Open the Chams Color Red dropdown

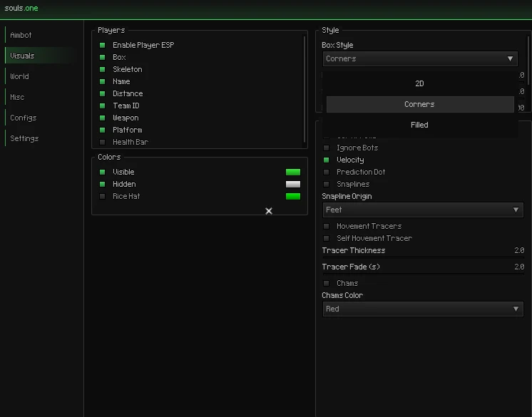pos(423,309)
